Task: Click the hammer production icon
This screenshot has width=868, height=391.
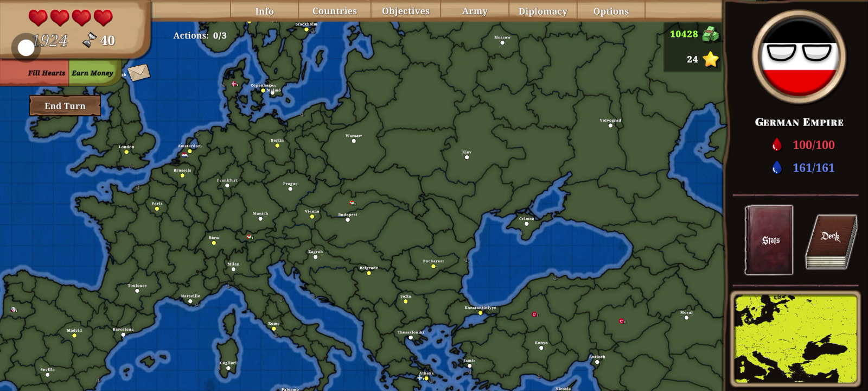Action: pos(89,40)
